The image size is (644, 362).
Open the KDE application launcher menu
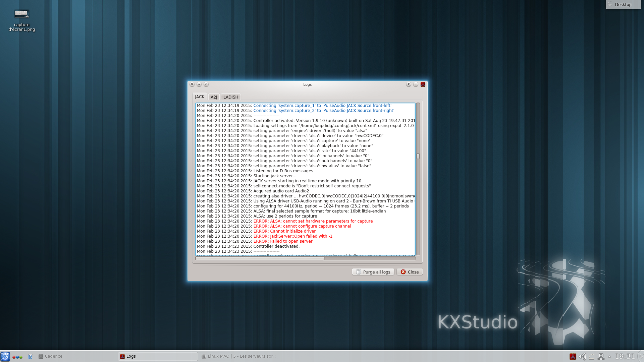(5, 356)
